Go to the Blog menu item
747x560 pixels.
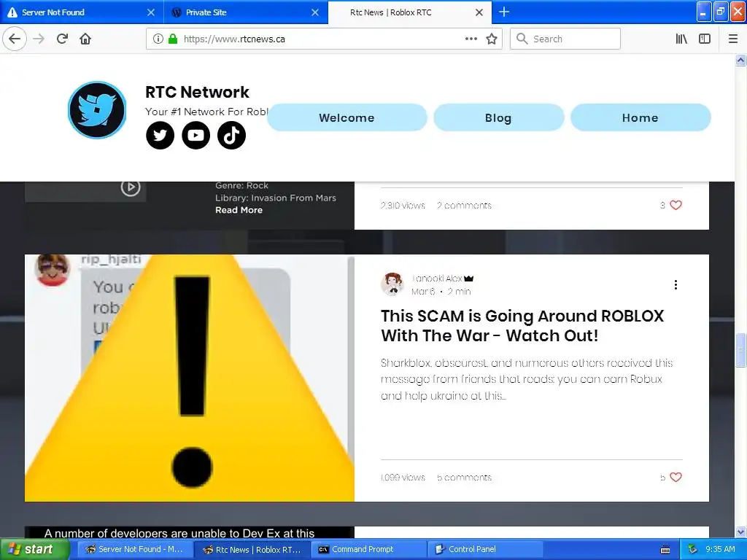[499, 117]
